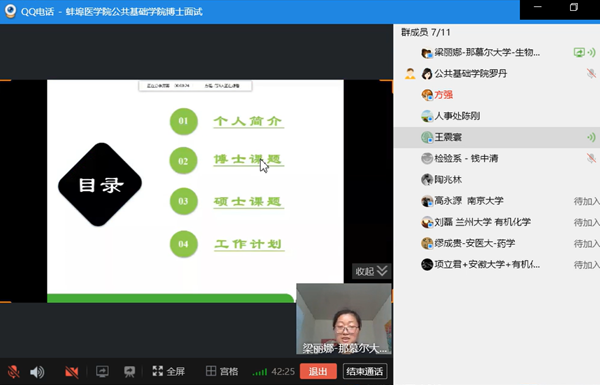Select member 方强 in list
600x385 pixels.
497,95
